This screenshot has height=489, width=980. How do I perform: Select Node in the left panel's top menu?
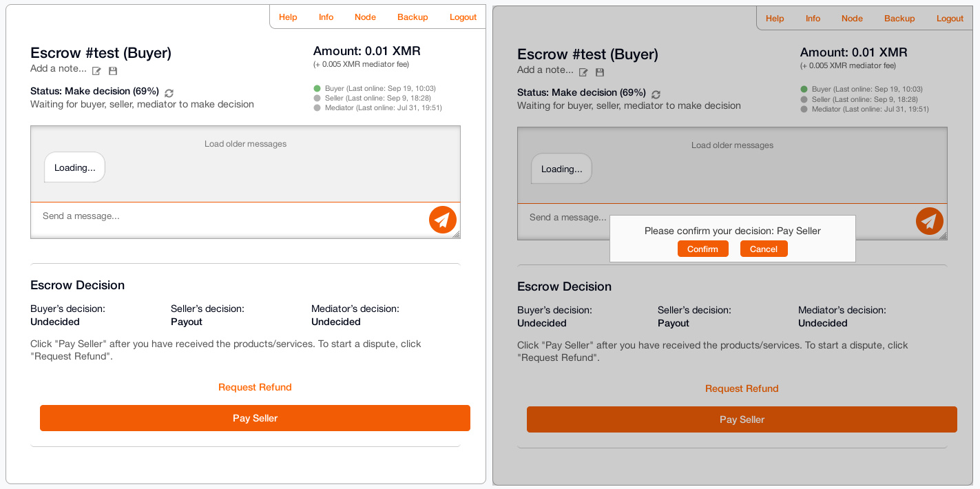coord(365,17)
